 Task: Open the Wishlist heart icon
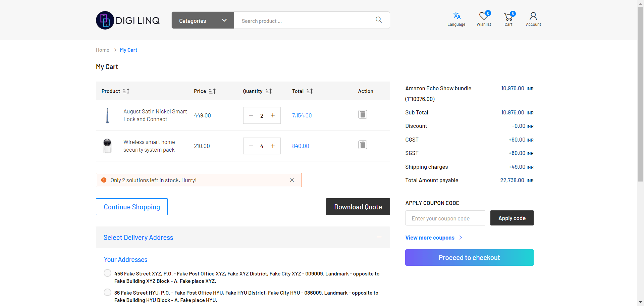point(484,16)
